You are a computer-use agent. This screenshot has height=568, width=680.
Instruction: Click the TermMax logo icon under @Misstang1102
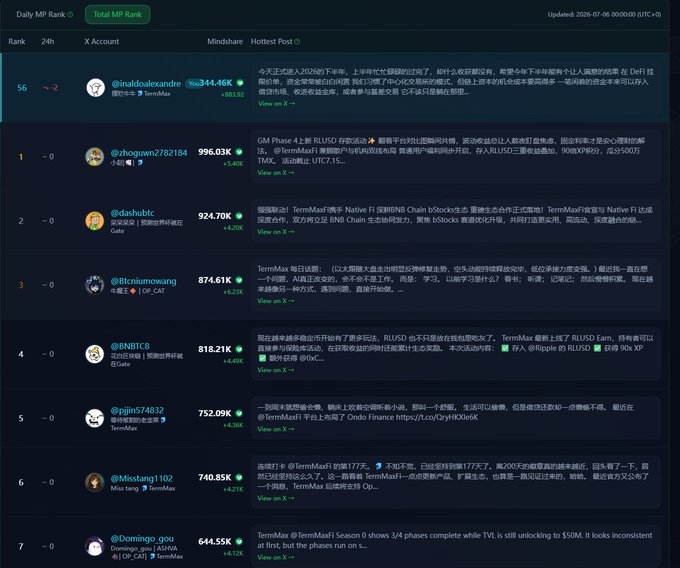click(x=144, y=488)
